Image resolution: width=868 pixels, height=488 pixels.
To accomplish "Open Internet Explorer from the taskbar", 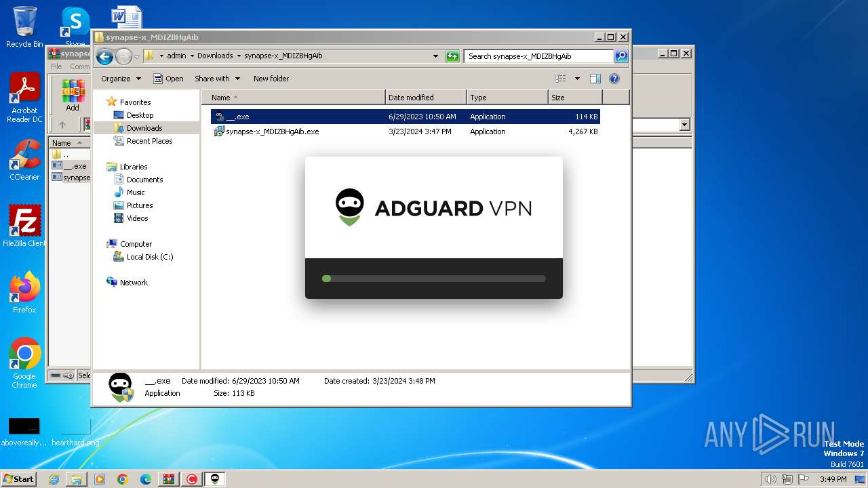I will 54,479.
